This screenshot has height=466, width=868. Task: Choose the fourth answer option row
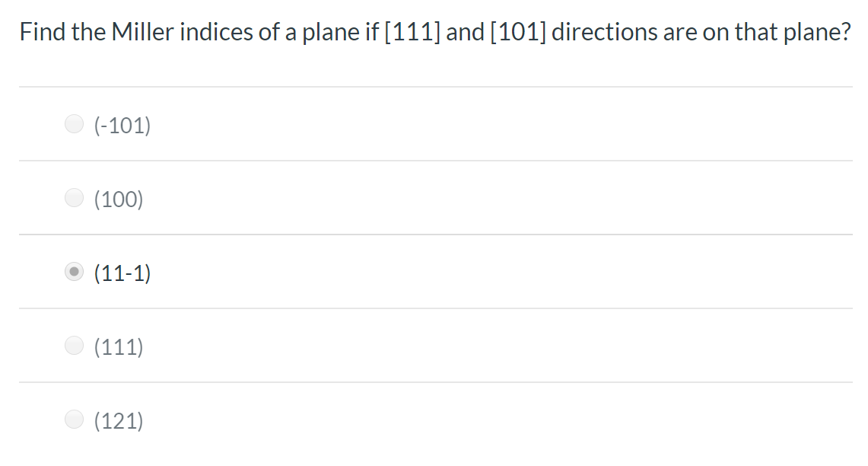pos(304,345)
